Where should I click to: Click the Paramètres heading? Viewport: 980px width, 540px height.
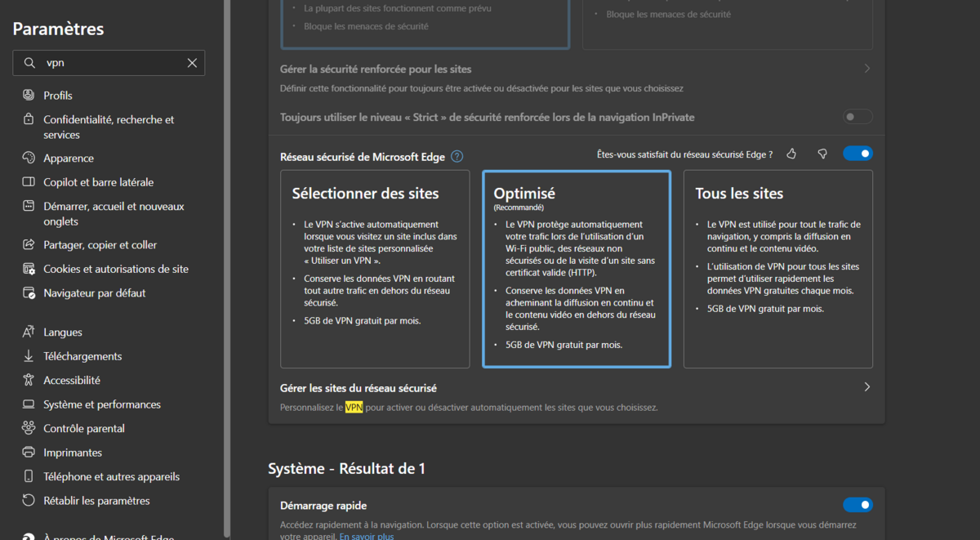58,29
